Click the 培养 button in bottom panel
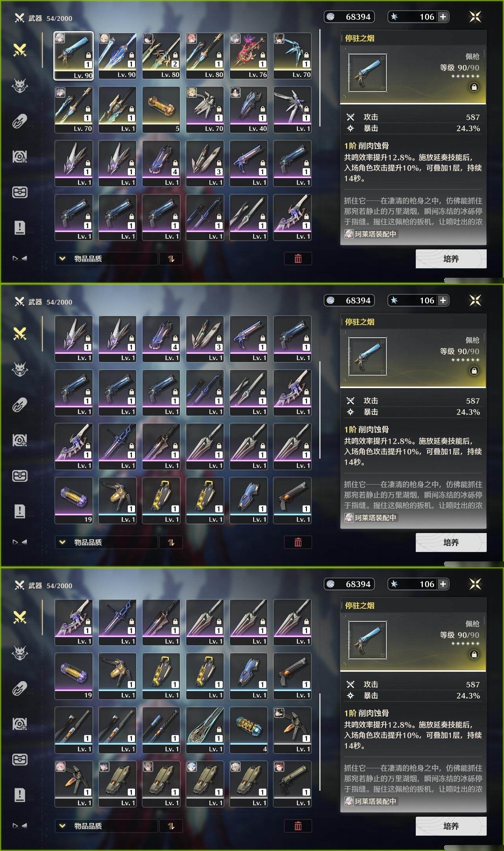504x851 pixels. tap(451, 826)
